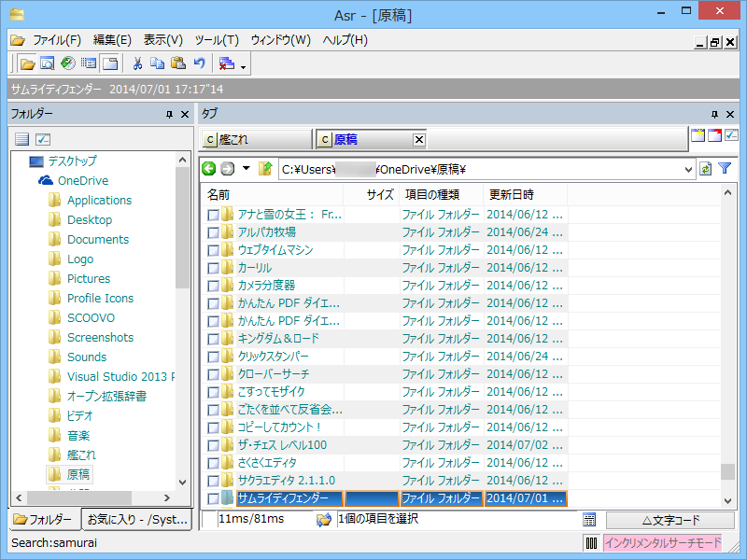
Task: Go up to the parent folder
Action: click(x=265, y=169)
